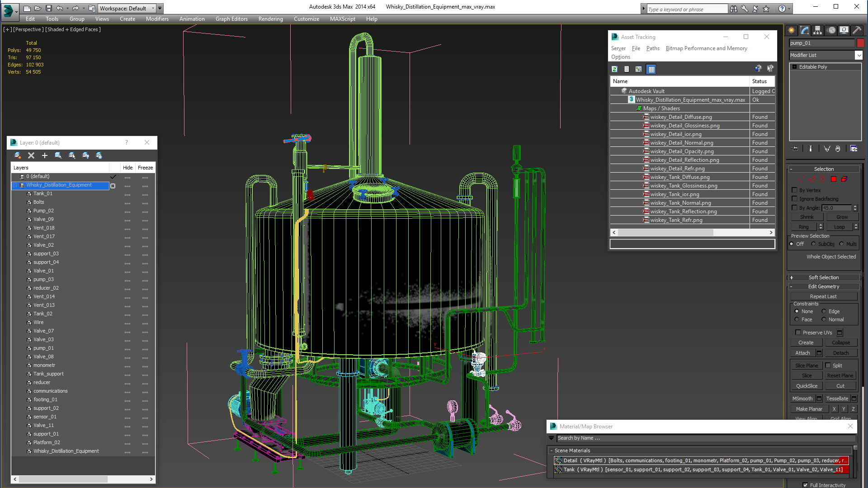Click the QuickSlice button
Image resolution: width=868 pixels, height=488 pixels.
(x=807, y=386)
